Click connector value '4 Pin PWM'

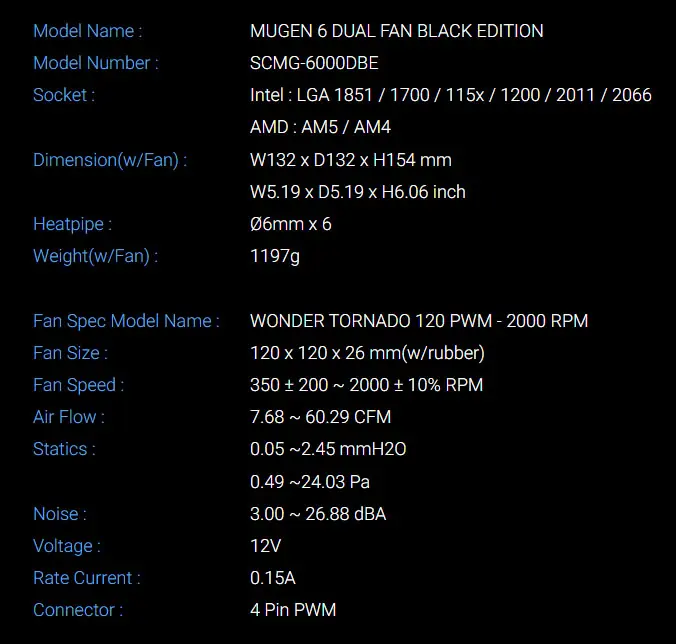[293, 610]
